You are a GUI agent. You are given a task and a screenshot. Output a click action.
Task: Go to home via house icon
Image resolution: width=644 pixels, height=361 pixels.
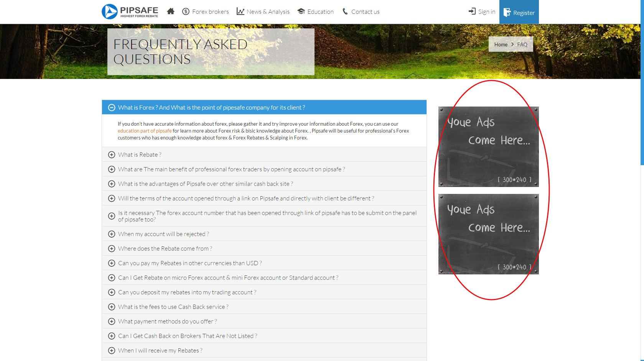(171, 11)
